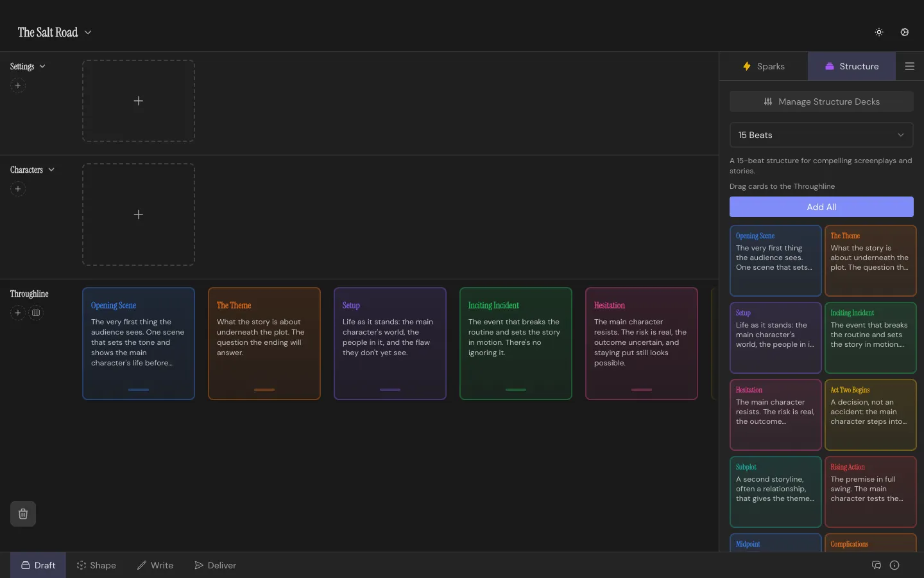Select the Setup card in Throughline
The image size is (924, 578).
[x=390, y=344]
